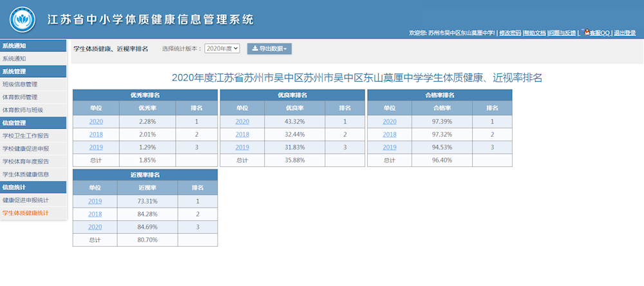This screenshot has width=644, height=286.
Task: Click the 94.53% 合格率 cell
Action: tap(442, 147)
